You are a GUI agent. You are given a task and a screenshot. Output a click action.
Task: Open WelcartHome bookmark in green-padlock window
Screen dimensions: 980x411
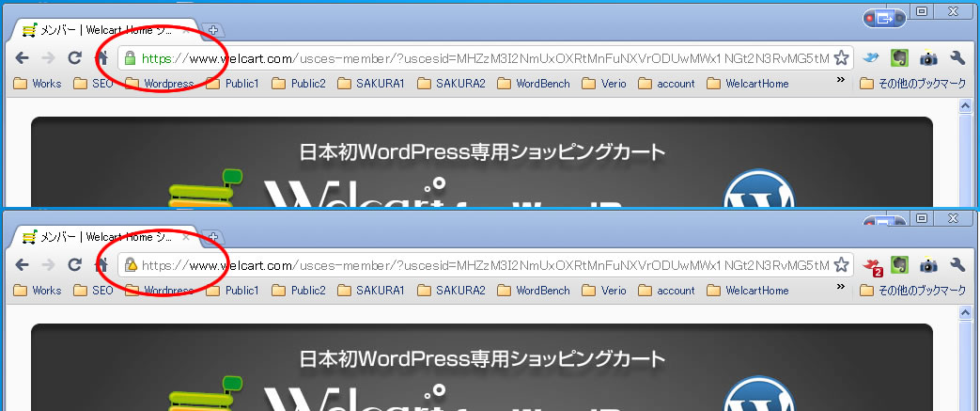[748, 83]
